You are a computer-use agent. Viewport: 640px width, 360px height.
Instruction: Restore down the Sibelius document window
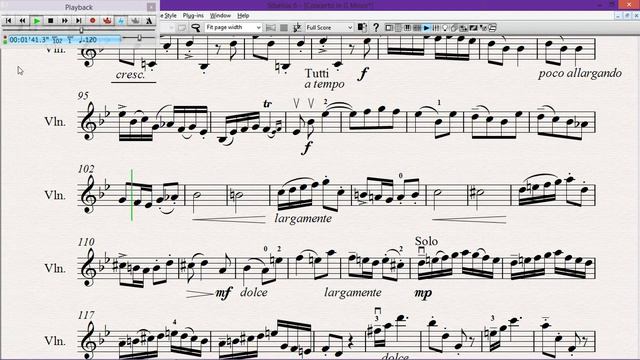click(x=627, y=16)
